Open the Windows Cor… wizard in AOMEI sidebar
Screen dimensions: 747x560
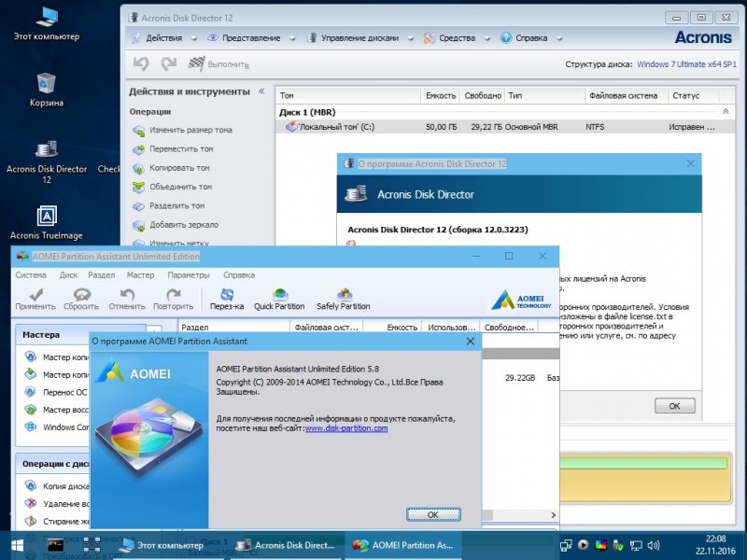coord(56,427)
